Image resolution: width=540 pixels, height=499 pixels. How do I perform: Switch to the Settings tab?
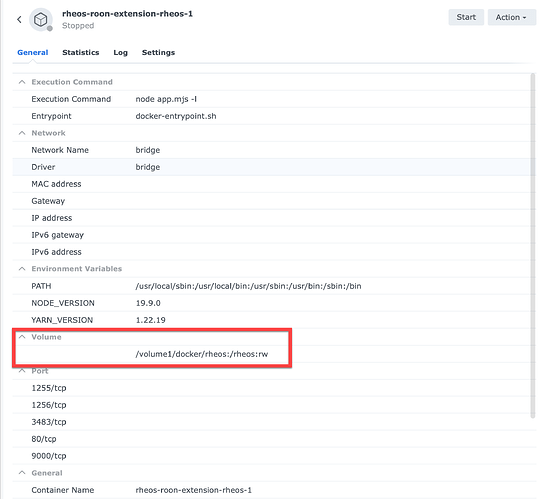[x=158, y=52]
